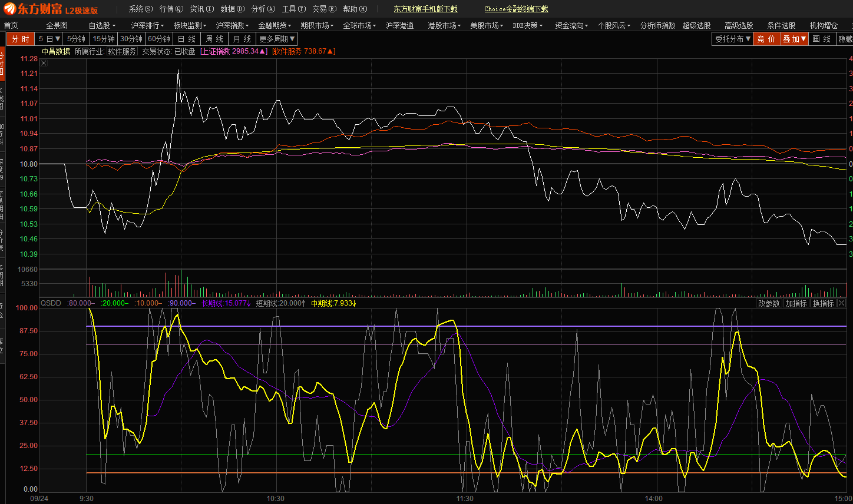
Task: Switch to 月线 chart period
Action: (x=242, y=39)
